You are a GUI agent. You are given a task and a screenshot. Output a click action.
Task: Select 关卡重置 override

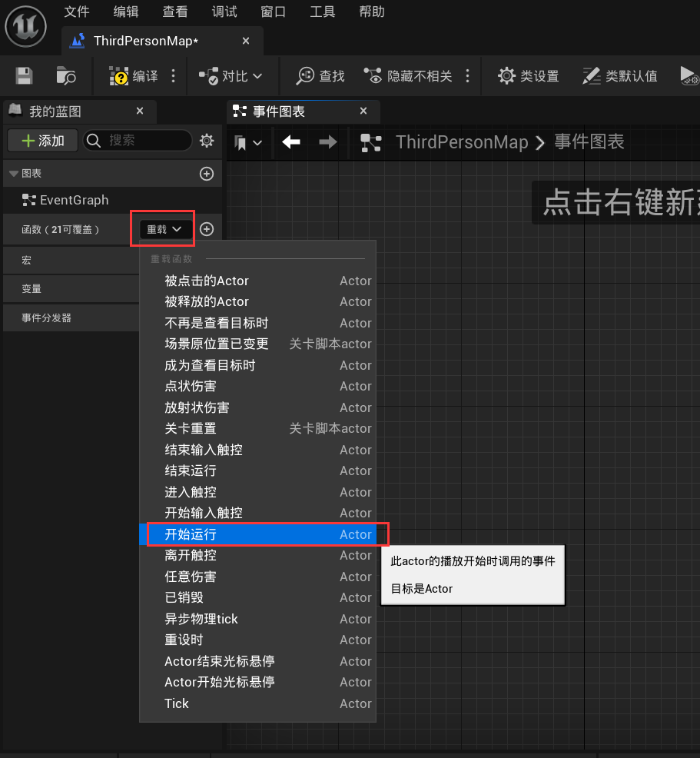257,428
